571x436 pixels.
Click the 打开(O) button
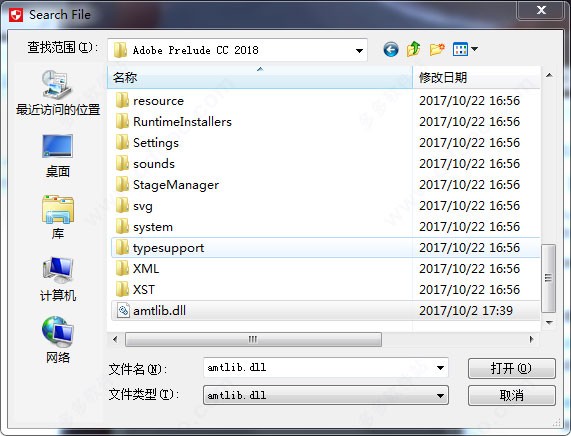(x=512, y=368)
